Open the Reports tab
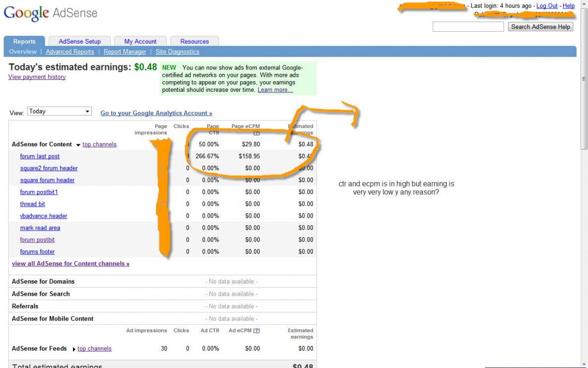 [x=24, y=41]
